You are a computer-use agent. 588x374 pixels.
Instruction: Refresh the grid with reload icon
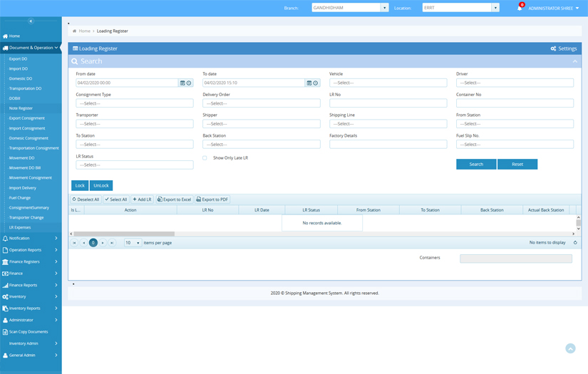point(575,243)
